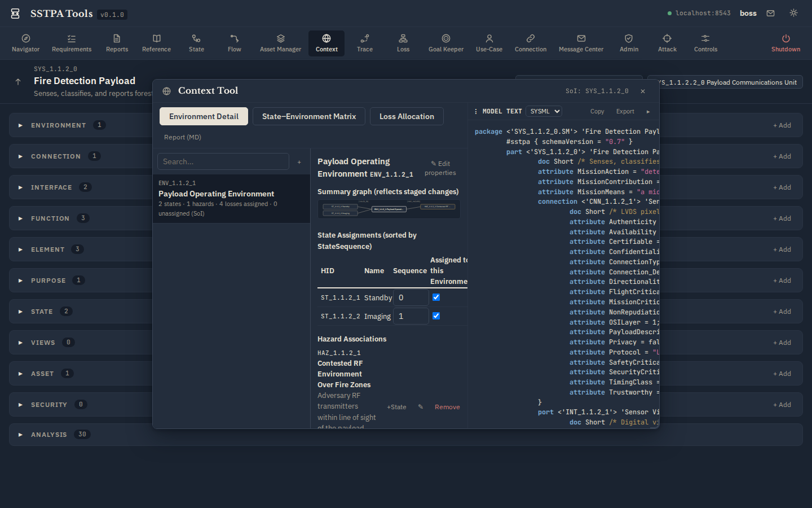Select the Context tool tab
Screen dimensions: 812x508
pos(326,43)
